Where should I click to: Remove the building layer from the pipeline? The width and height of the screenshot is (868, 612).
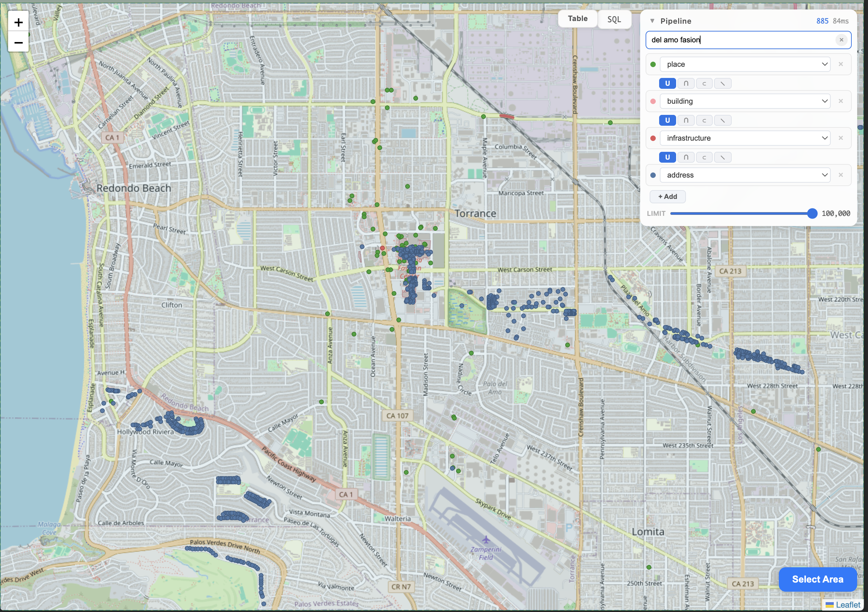[841, 101]
